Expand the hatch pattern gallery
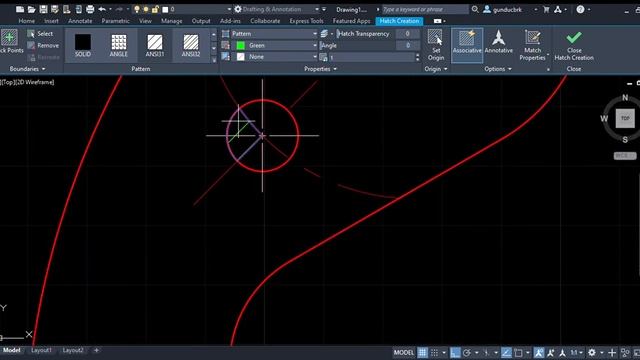The width and height of the screenshot is (640, 360). click(213, 60)
